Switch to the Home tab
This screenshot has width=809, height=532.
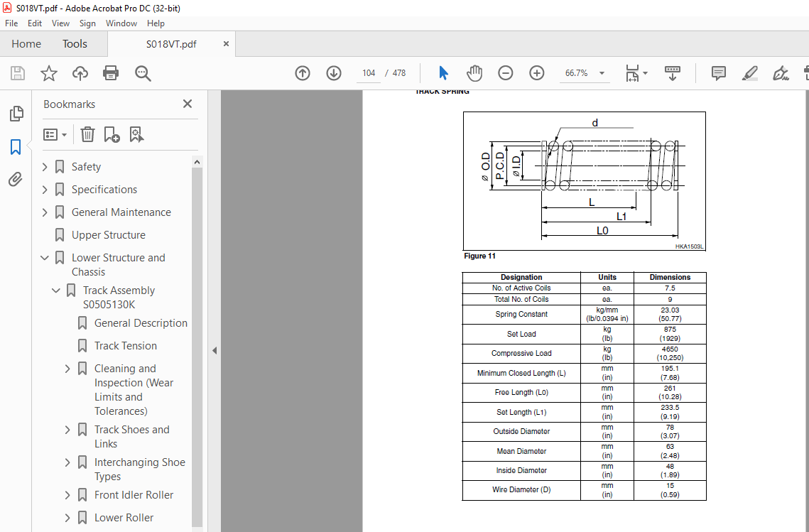coord(26,44)
